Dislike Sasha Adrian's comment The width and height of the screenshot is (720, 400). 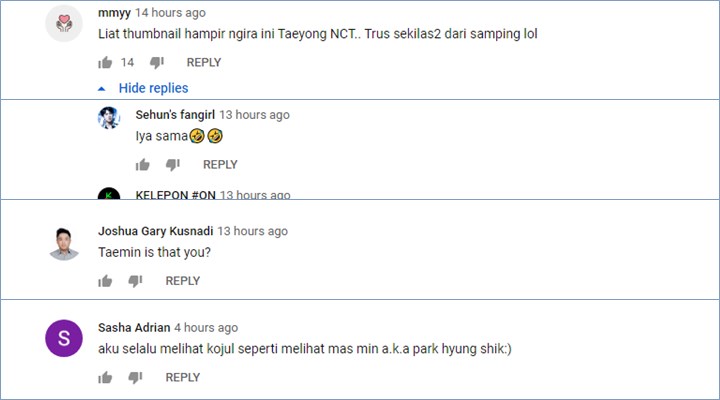[x=136, y=377]
